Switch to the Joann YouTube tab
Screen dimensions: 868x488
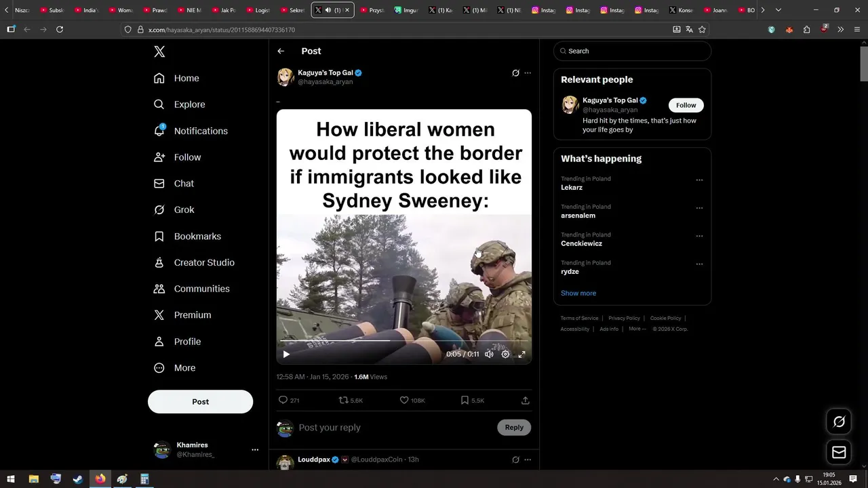(715, 10)
